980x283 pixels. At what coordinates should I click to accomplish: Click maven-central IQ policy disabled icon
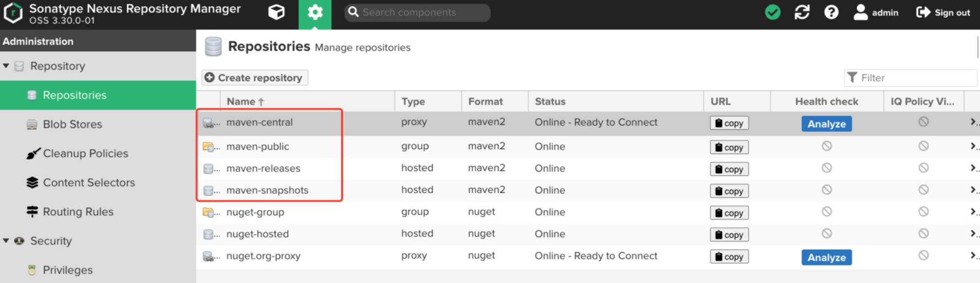924,121
